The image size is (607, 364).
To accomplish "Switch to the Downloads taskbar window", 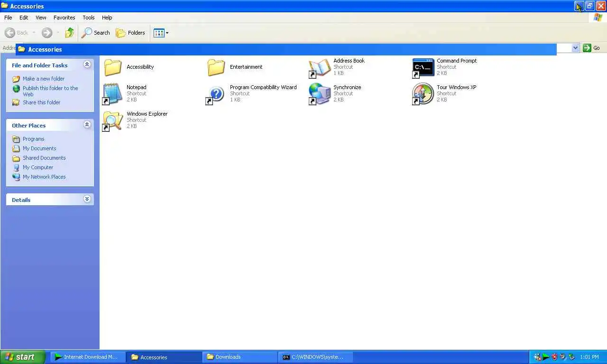I will (239, 357).
